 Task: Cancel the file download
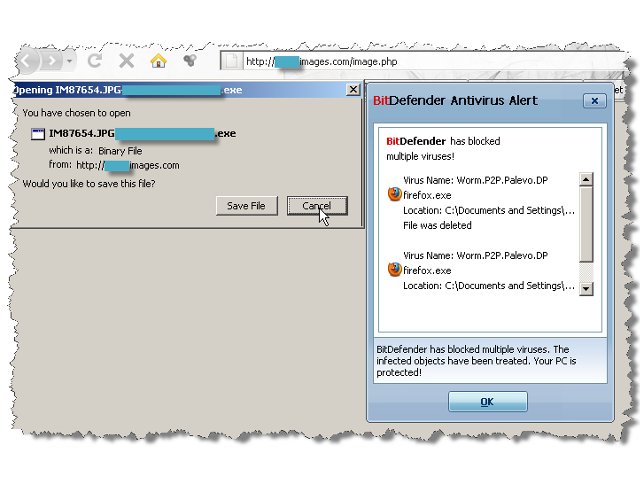pyautogui.click(x=316, y=206)
